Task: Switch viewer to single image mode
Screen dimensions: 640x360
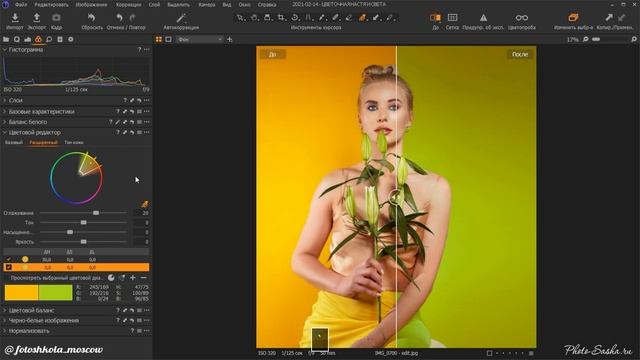Action: pos(168,40)
